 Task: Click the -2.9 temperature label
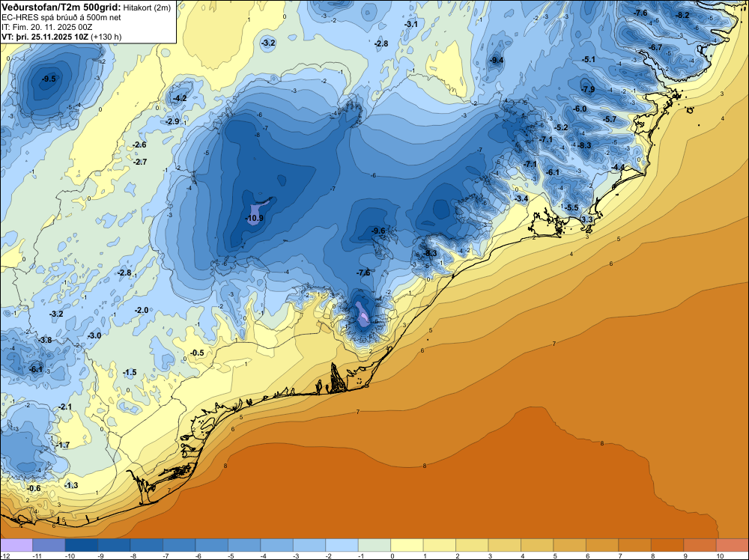click(172, 122)
